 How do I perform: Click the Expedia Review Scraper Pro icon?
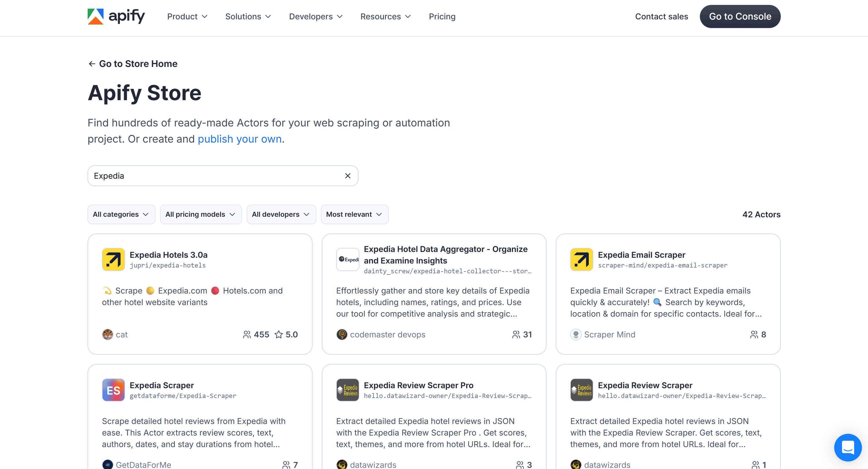coord(347,390)
